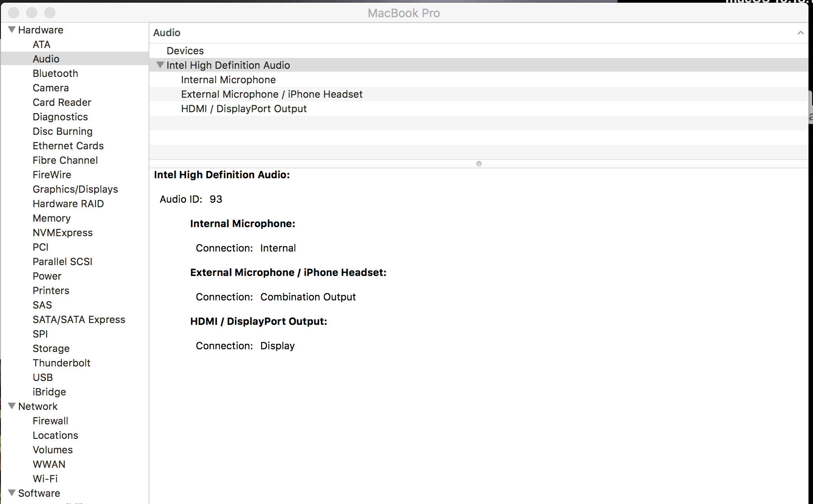The height and width of the screenshot is (504, 813).
Task: Select Parallel SCSI entry
Action: coord(62,262)
